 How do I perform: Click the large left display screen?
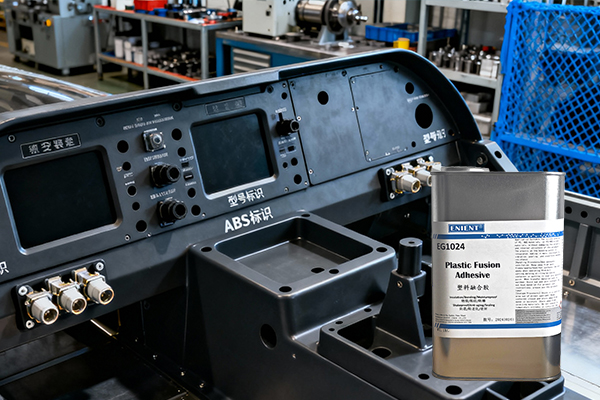pos(60,198)
